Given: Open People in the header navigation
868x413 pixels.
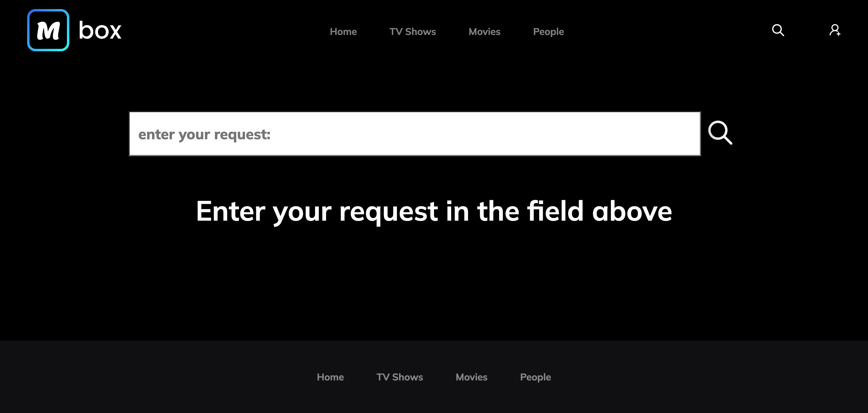Looking at the screenshot, I should pyautogui.click(x=548, y=32).
